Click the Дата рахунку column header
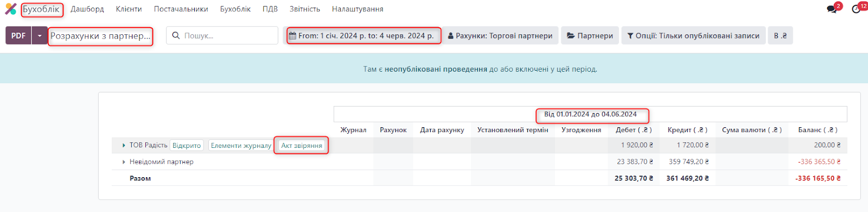Viewport: 868px width, 212px height. 442,130
